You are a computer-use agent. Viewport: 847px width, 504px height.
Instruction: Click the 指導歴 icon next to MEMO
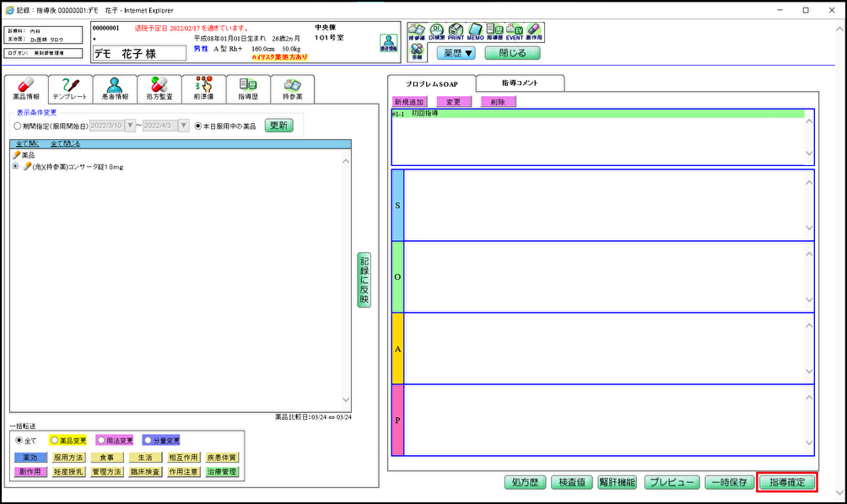496,29
